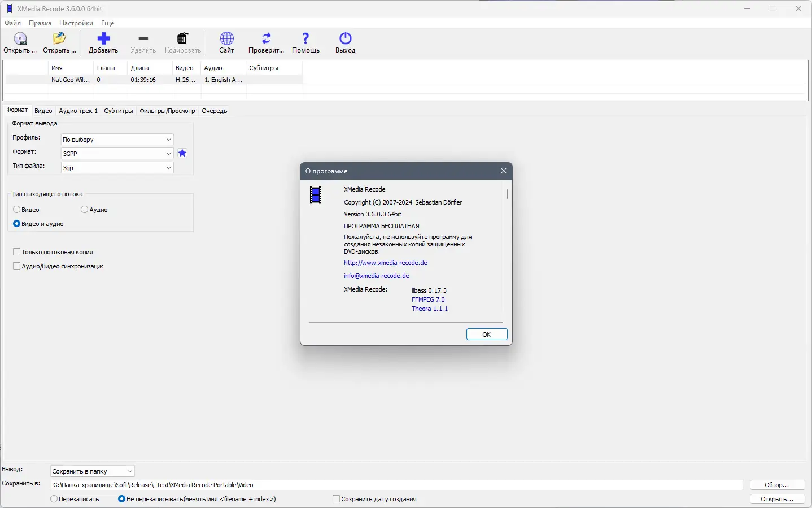Click the film strip icon in About dialog
812x508 pixels.
tap(316, 195)
